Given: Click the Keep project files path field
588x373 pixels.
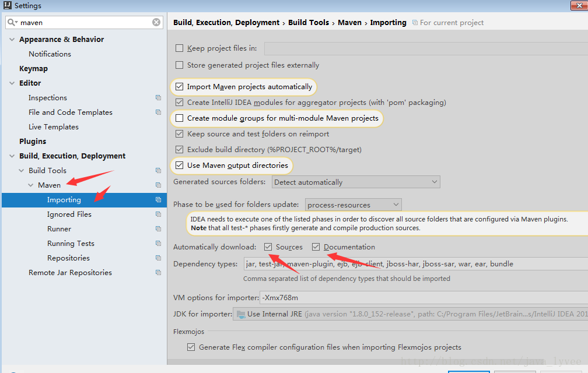Looking at the screenshot, I should 426,48.
